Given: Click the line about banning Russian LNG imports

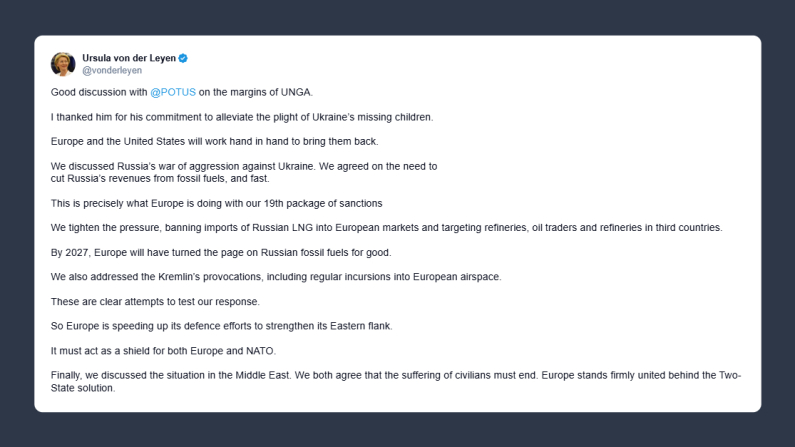Looking at the screenshot, I should point(386,227).
